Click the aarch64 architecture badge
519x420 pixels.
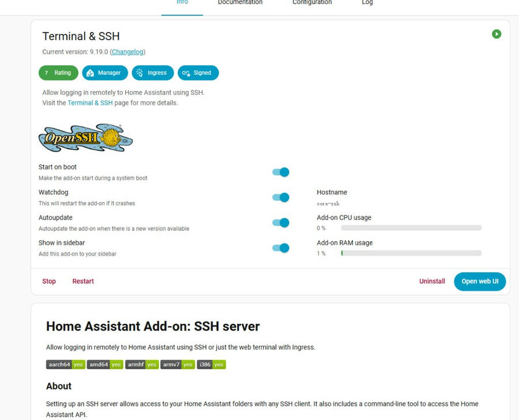(66, 365)
